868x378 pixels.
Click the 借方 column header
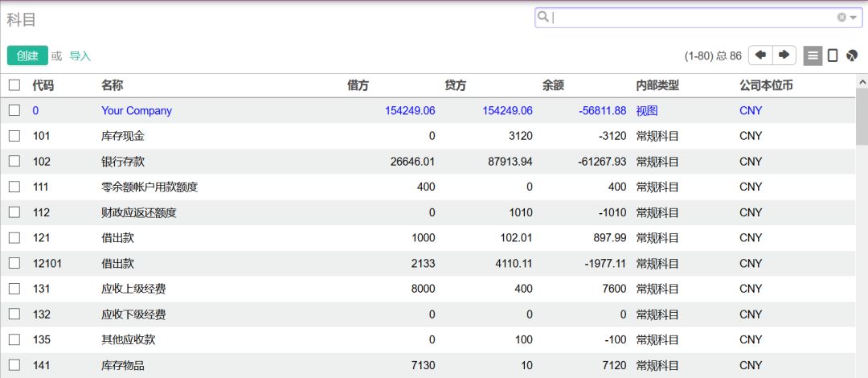358,85
